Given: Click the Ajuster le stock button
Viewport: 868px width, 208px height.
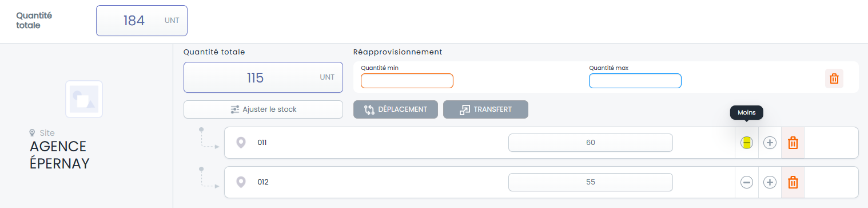Looking at the screenshot, I should [x=263, y=109].
